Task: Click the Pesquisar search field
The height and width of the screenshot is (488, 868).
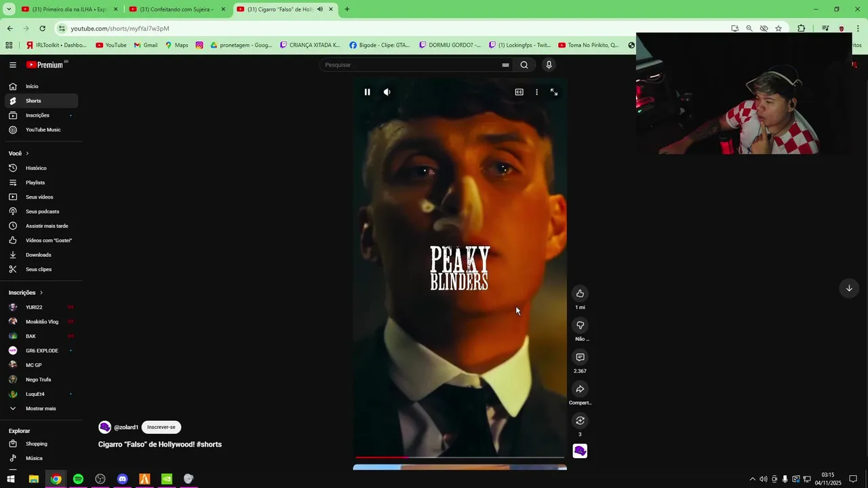Action: coord(411,65)
